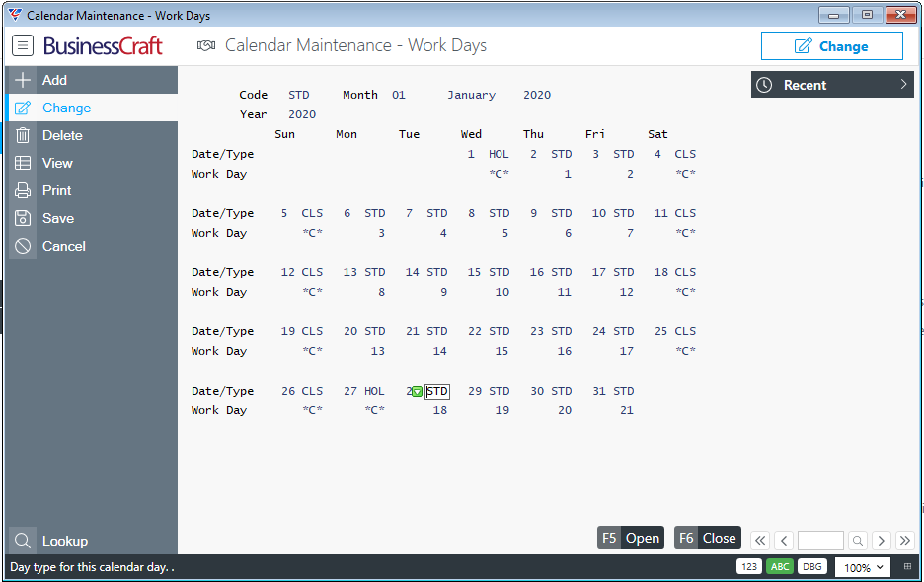Open the 100% zoom dropdown
The image size is (924, 582).
[864, 567]
